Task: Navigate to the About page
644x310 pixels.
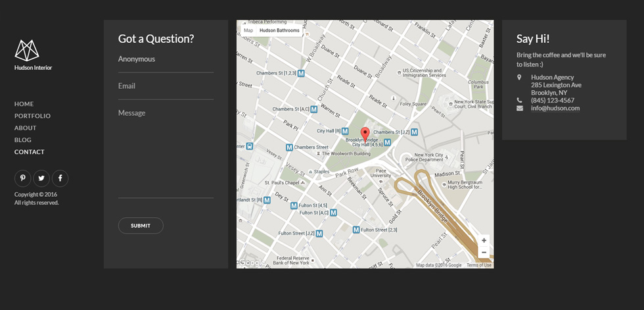Action: 26,128
